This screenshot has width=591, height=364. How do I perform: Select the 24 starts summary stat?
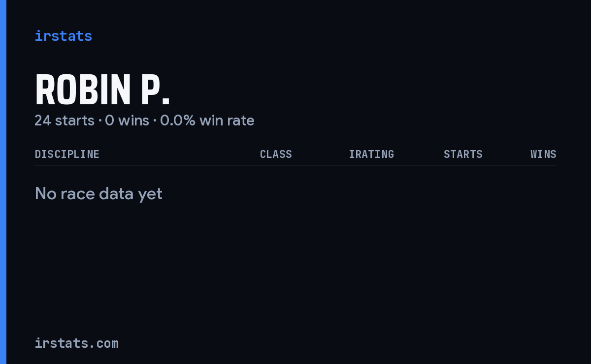pyautogui.click(x=65, y=120)
